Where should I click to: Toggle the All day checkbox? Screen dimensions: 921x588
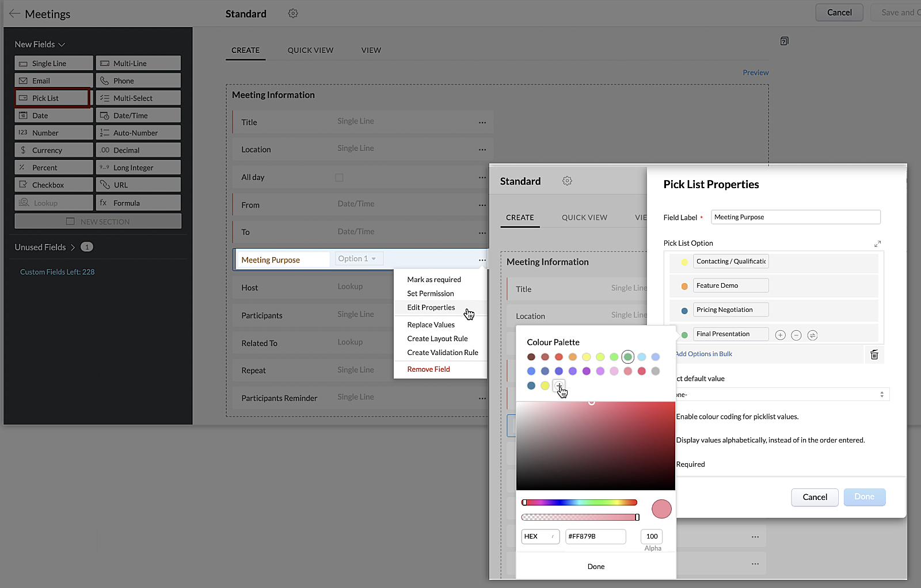[339, 177]
